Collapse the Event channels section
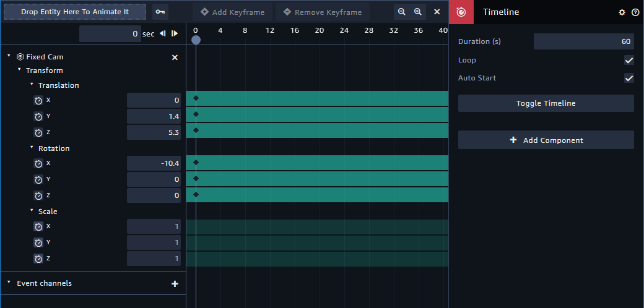The image size is (644, 308). click(x=9, y=282)
